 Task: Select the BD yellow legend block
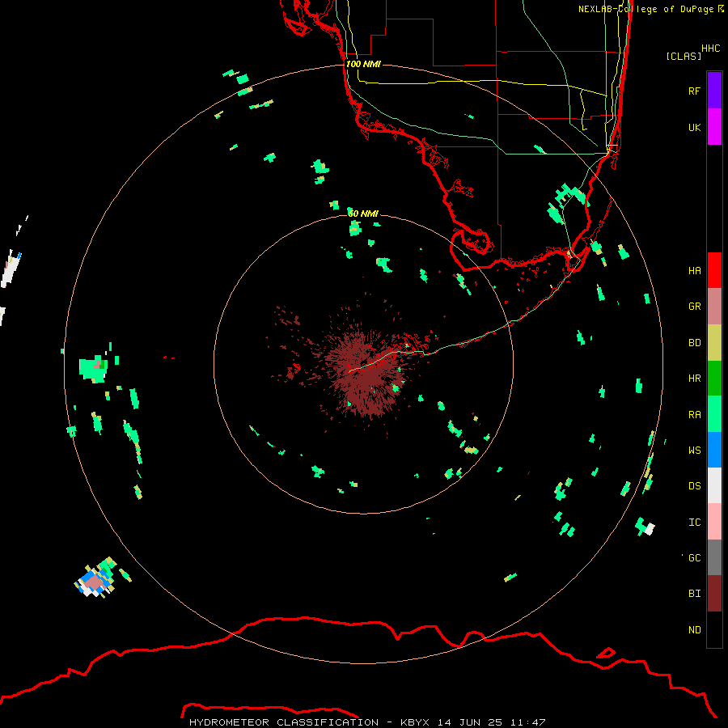point(714,343)
